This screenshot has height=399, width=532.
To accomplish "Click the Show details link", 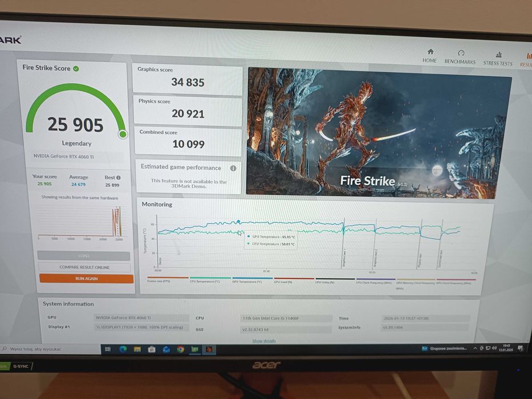I will coord(264,341).
